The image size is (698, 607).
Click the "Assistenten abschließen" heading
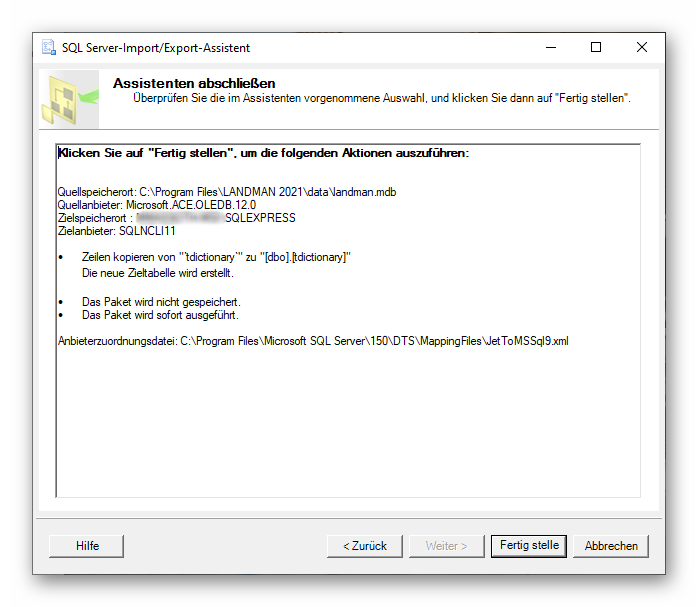pos(194,83)
